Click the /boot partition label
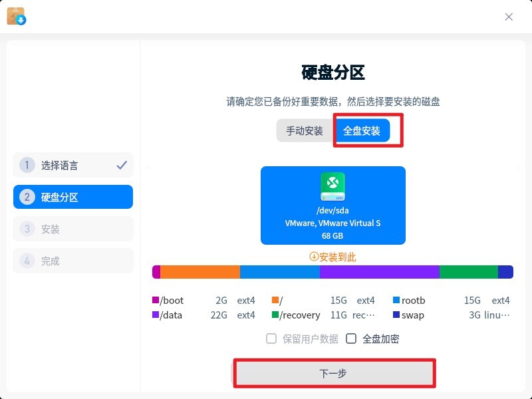The height and width of the screenshot is (399, 532). 172,301
